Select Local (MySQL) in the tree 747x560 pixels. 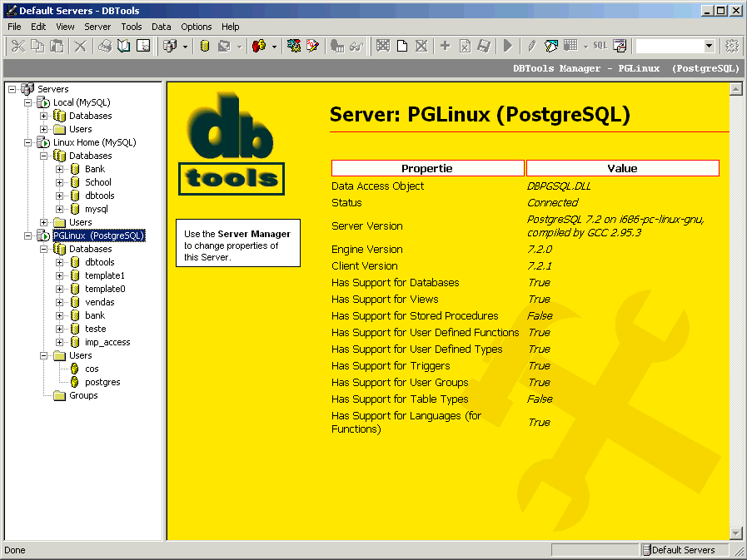point(82,102)
